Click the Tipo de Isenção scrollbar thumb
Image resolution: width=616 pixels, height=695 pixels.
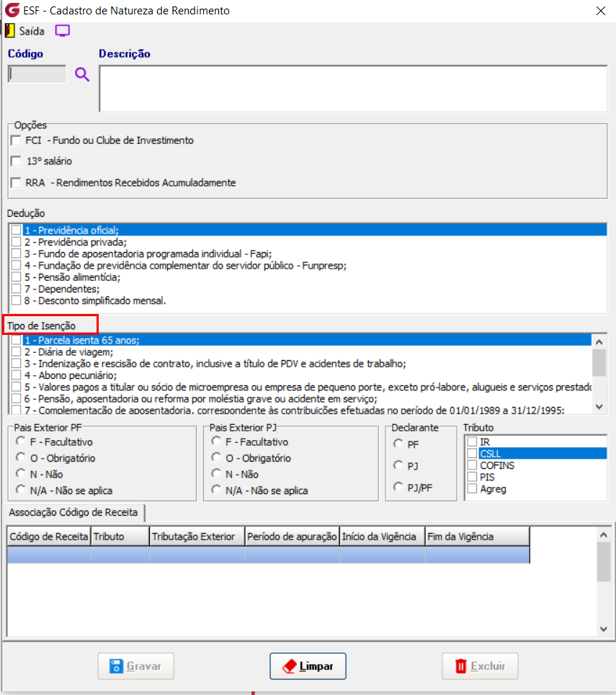coord(599,362)
